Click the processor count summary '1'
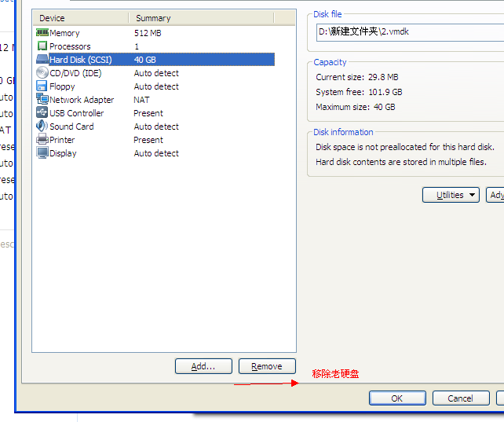 [x=137, y=46]
